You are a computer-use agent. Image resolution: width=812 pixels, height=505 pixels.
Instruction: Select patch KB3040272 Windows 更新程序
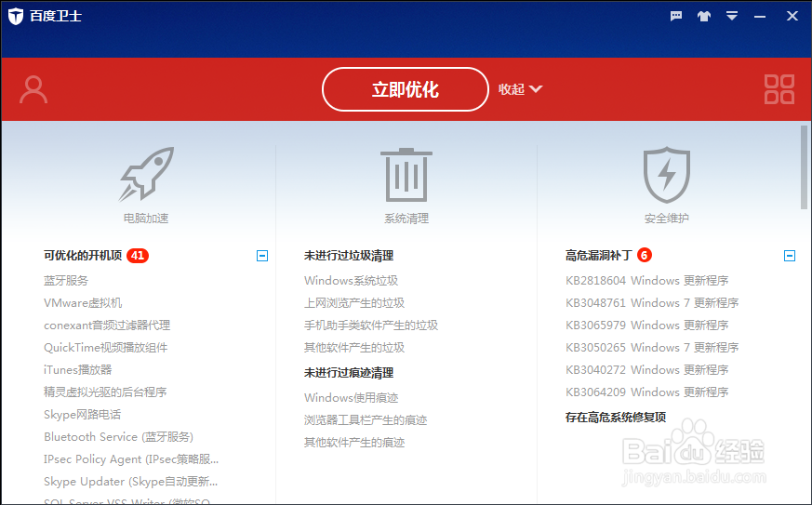646,370
